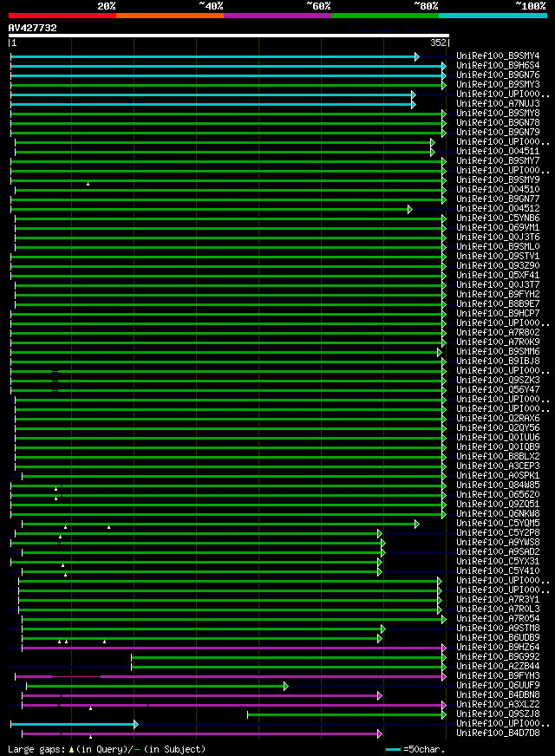Select hit UniRef100_A3XLZ2
This screenshot has width=555, height=756.
click(x=498, y=704)
